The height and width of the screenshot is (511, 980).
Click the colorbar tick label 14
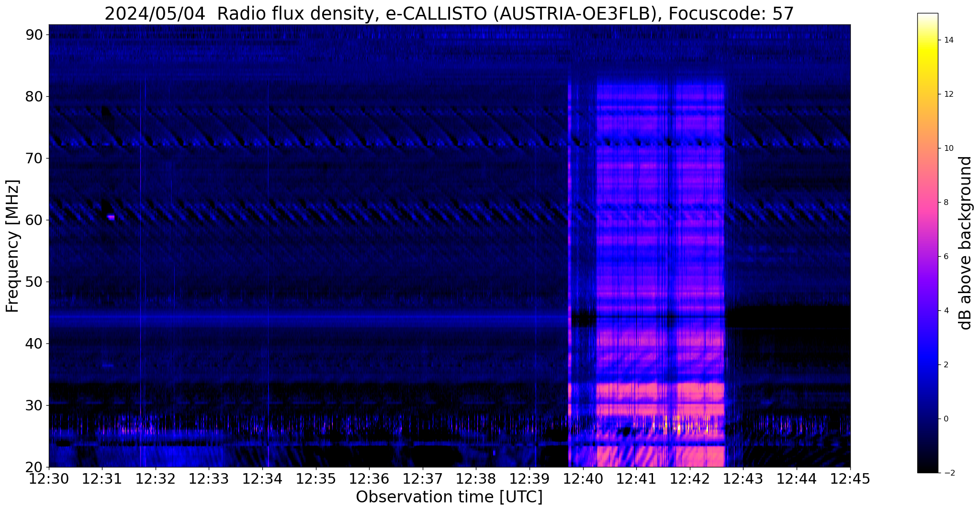tap(948, 40)
